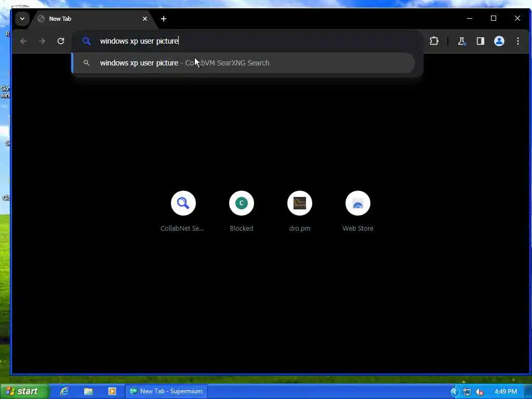Open the dro.pm shortcut
This screenshot has width=532, height=399.
pyautogui.click(x=300, y=203)
